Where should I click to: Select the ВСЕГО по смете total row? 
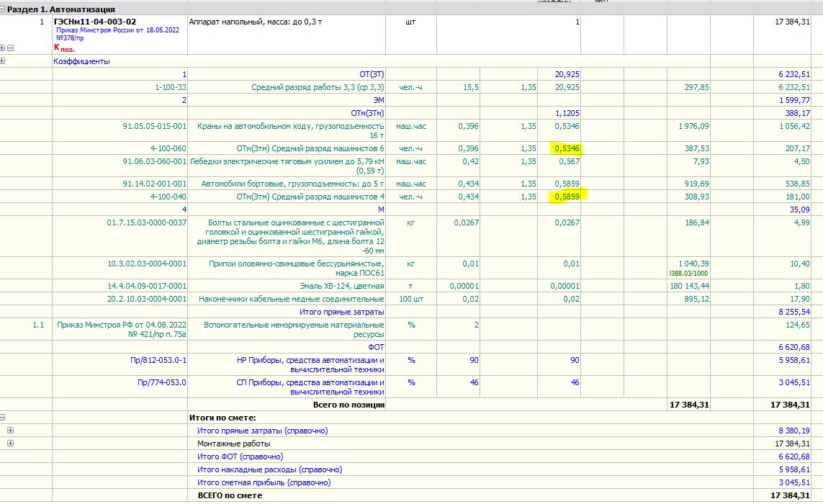(x=225, y=495)
